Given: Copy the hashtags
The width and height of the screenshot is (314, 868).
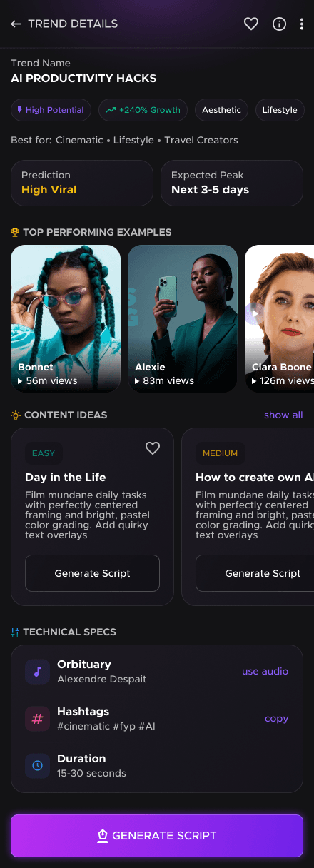Looking at the screenshot, I should coord(276,718).
